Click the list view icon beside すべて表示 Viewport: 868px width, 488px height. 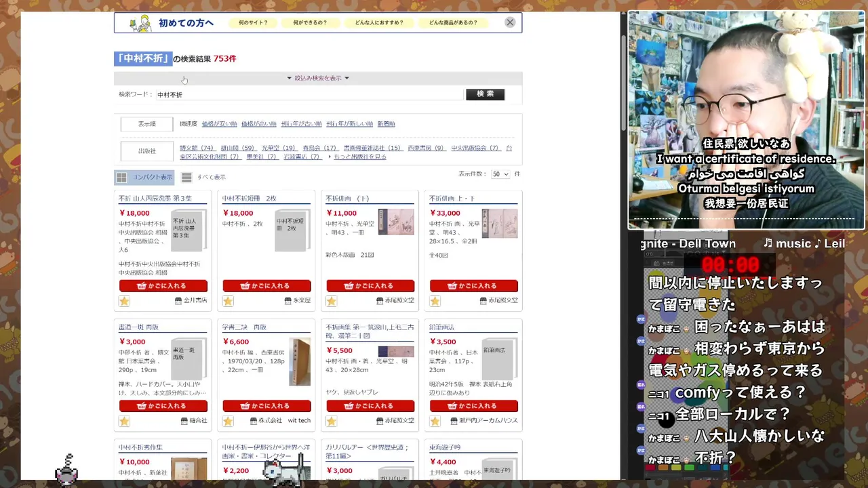(x=186, y=178)
